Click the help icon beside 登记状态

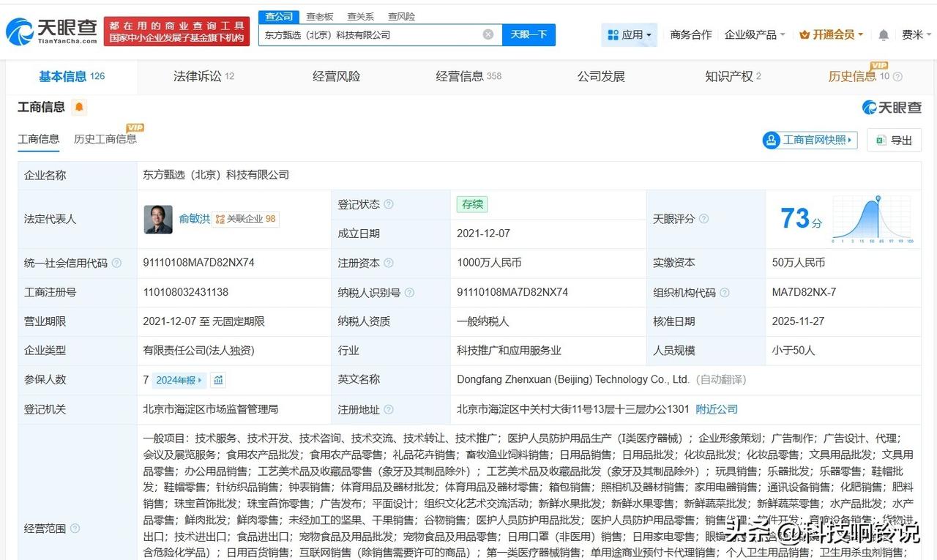click(389, 204)
